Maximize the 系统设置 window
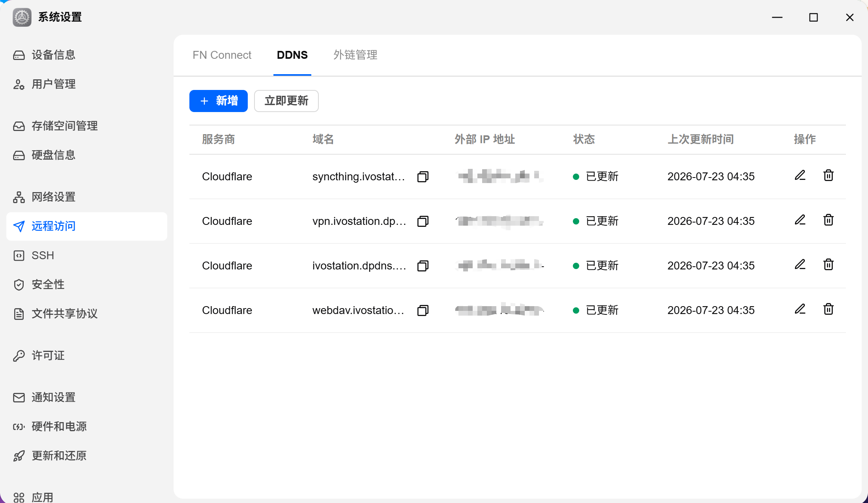 click(814, 17)
